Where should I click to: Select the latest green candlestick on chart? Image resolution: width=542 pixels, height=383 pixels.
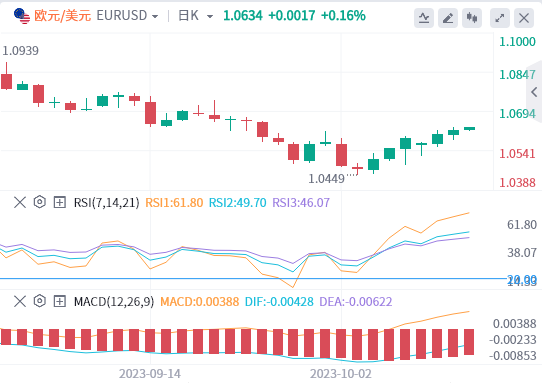tap(469, 129)
